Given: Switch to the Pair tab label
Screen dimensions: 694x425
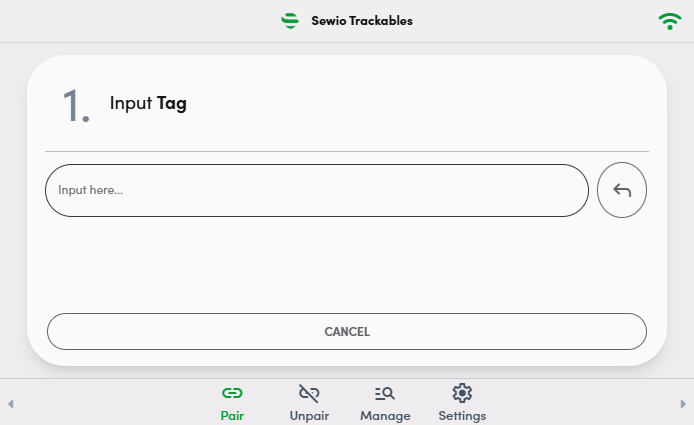Looking at the screenshot, I should [232, 416].
